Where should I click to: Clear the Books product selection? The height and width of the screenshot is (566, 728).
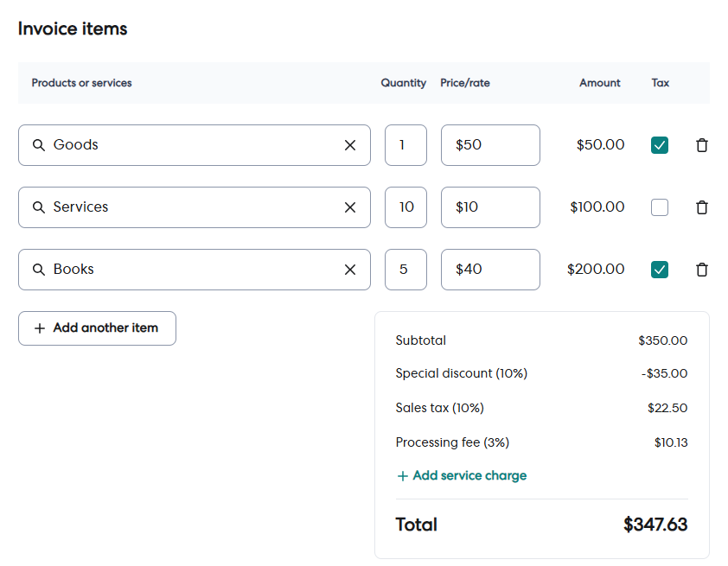350,270
